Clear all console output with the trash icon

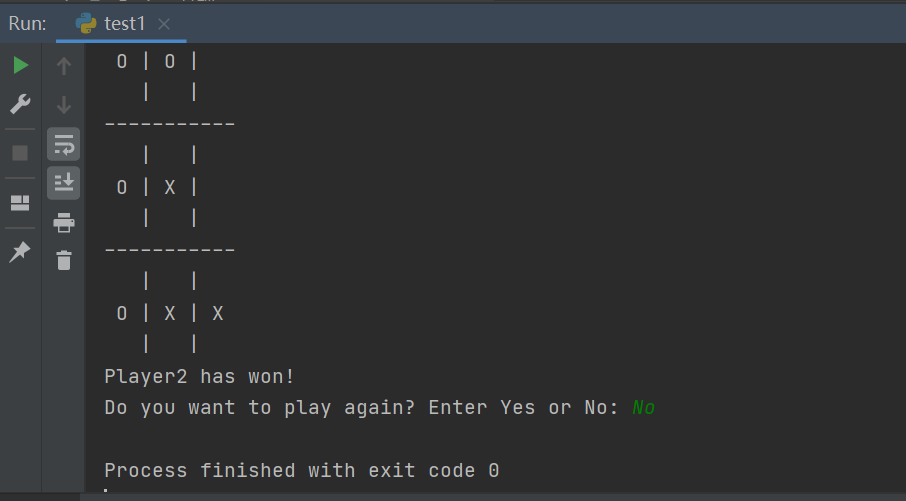64,260
